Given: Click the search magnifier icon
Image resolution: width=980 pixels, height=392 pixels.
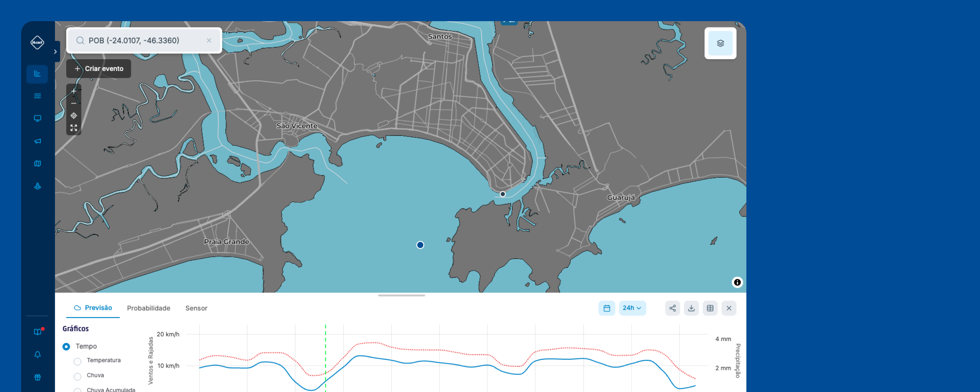Looking at the screenshot, I should (x=80, y=40).
